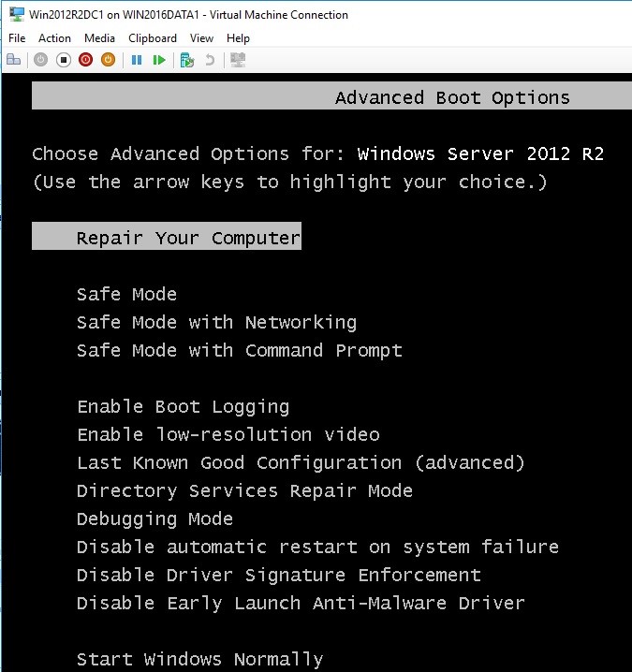Open the Help menu

pyautogui.click(x=238, y=38)
